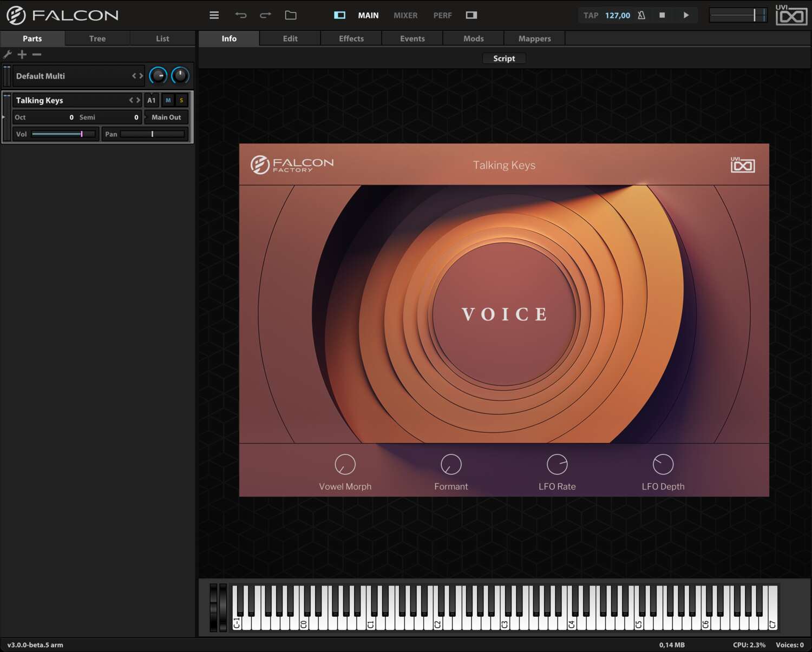
Task: Click the redo arrow icon
Action: click(265, 15)
